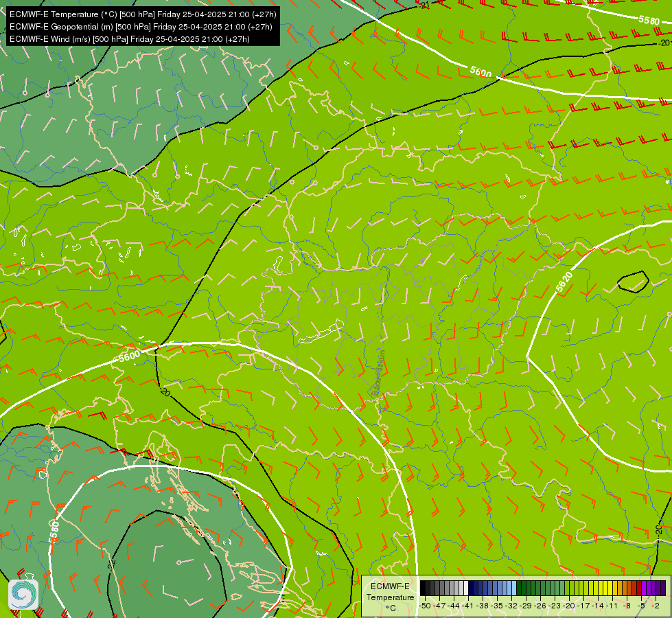This screenshot has width=672, height=618.
Task: Click the -38 value on temperature legend
Action: pos(483,606)
